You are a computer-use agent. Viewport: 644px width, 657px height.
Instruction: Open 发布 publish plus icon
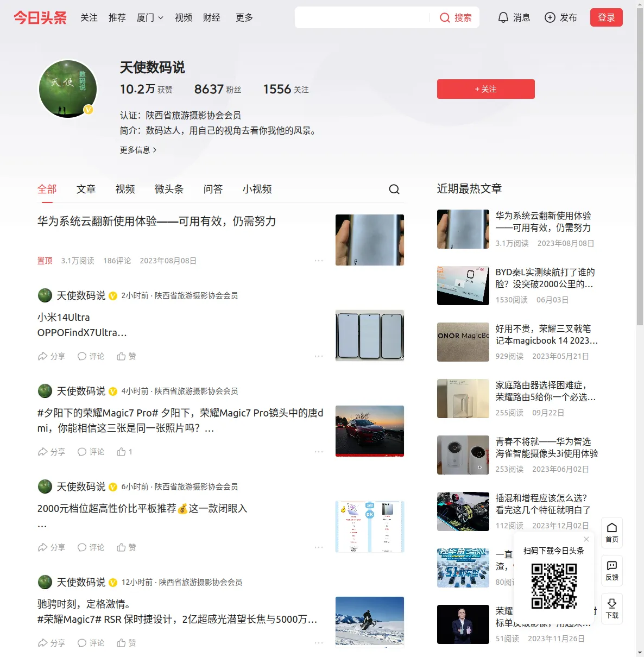point(561,17)
